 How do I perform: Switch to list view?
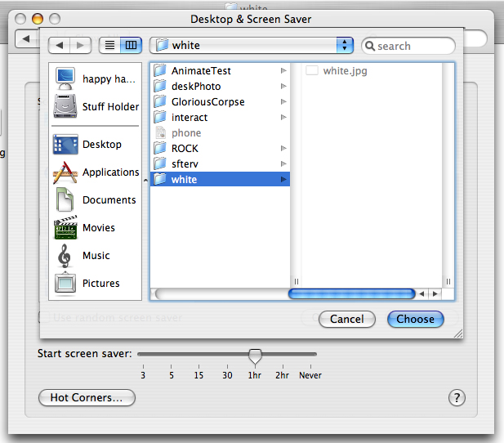[x=109, y=45]
